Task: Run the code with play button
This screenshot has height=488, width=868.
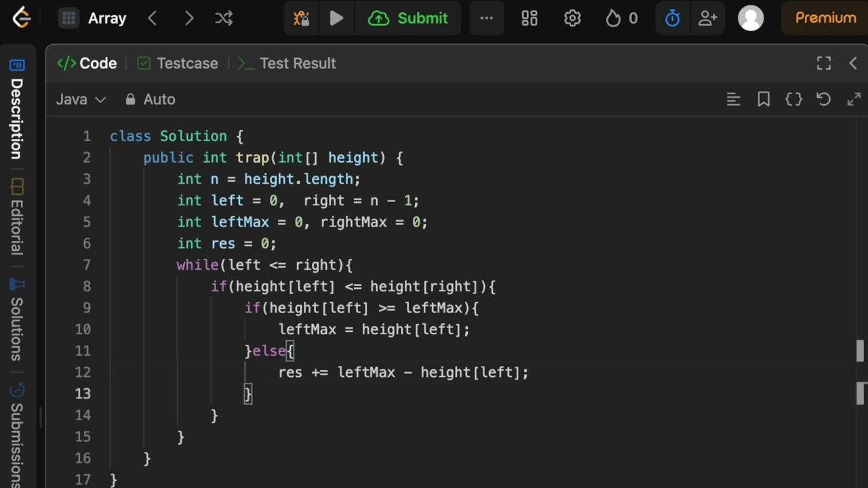Action: [336, 18]
